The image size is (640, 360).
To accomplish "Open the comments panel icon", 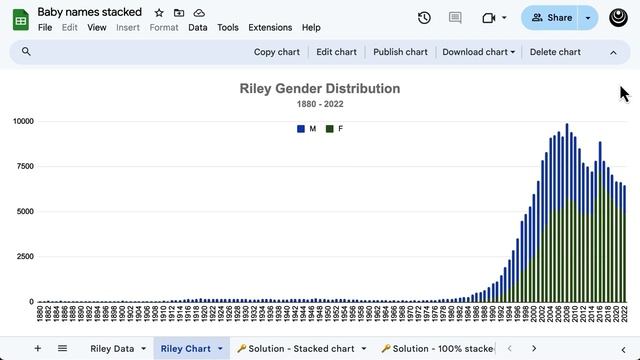I will [455, 18].
